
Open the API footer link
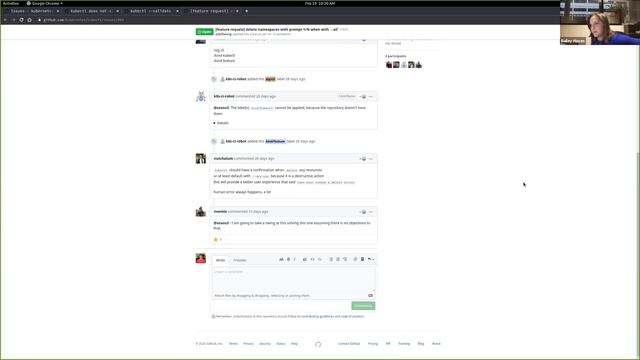click(388, 344)
